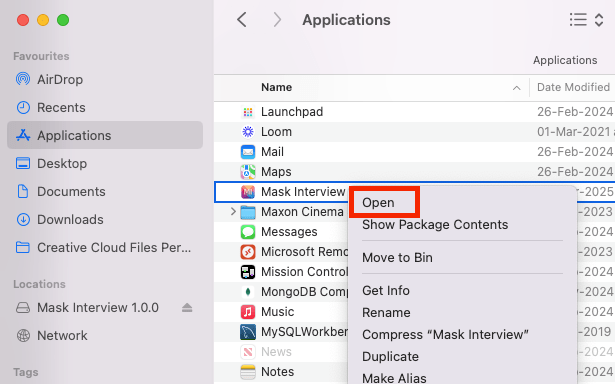Click the Creative Cloud Files folder icon
Screen dimensions: 615x384
[x=23, y=248]
